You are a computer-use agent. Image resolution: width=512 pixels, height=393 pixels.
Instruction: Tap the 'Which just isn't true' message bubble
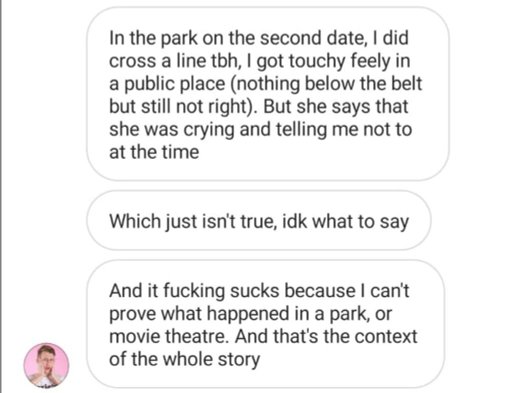point(259,220)
